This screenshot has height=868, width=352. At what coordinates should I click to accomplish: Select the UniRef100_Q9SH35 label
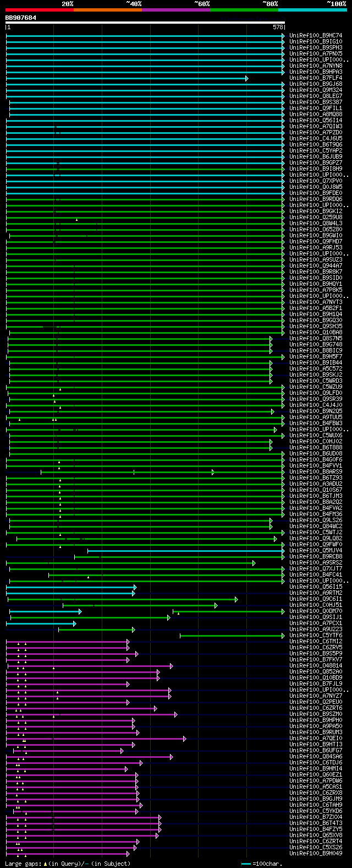[316, 327]
